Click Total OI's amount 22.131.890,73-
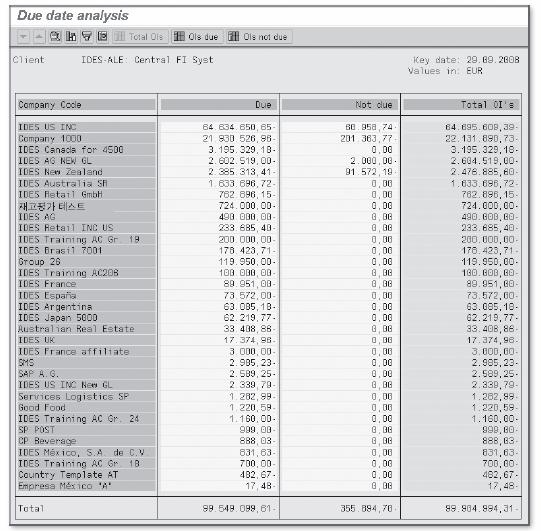Viewport: 541px width, 531px height. (481, 139)
